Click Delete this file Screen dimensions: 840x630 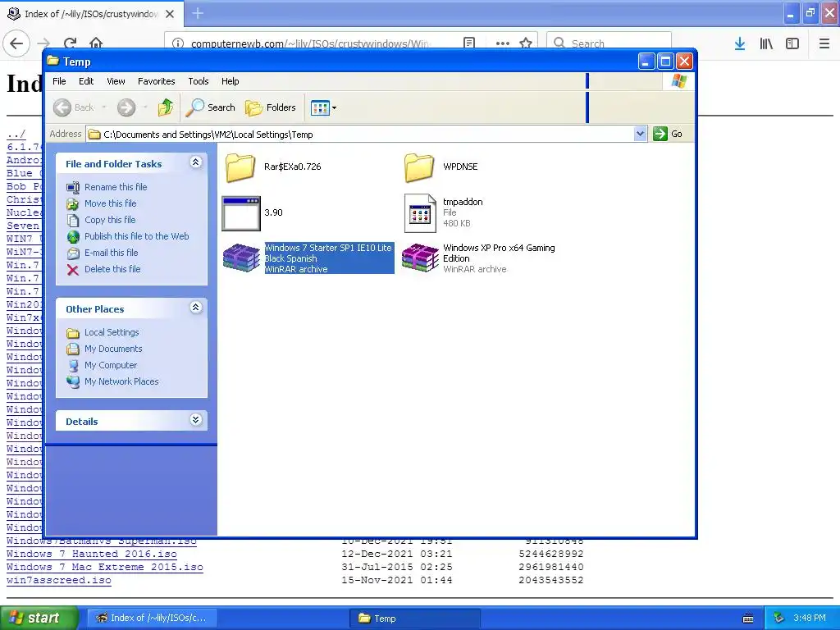112,269
